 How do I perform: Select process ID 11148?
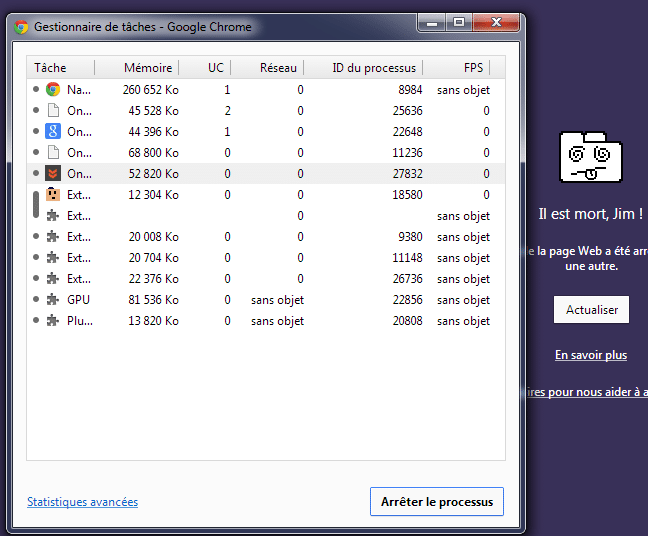point(407,258)
